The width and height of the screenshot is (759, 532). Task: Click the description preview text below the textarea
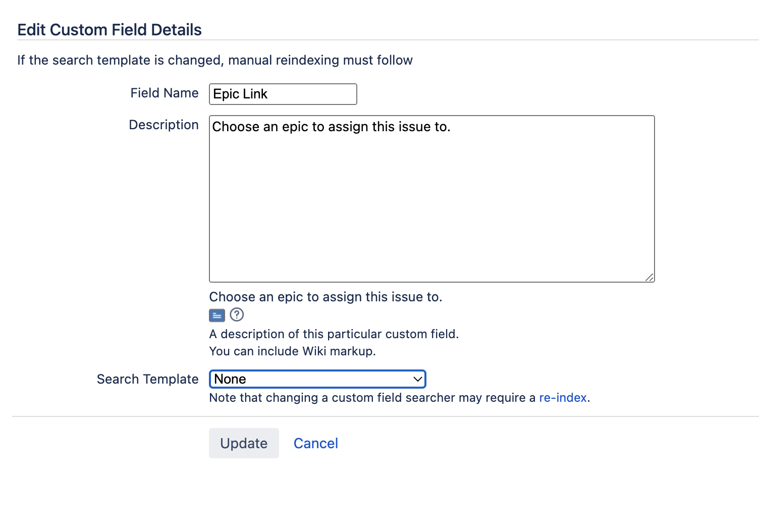[326, 297]
